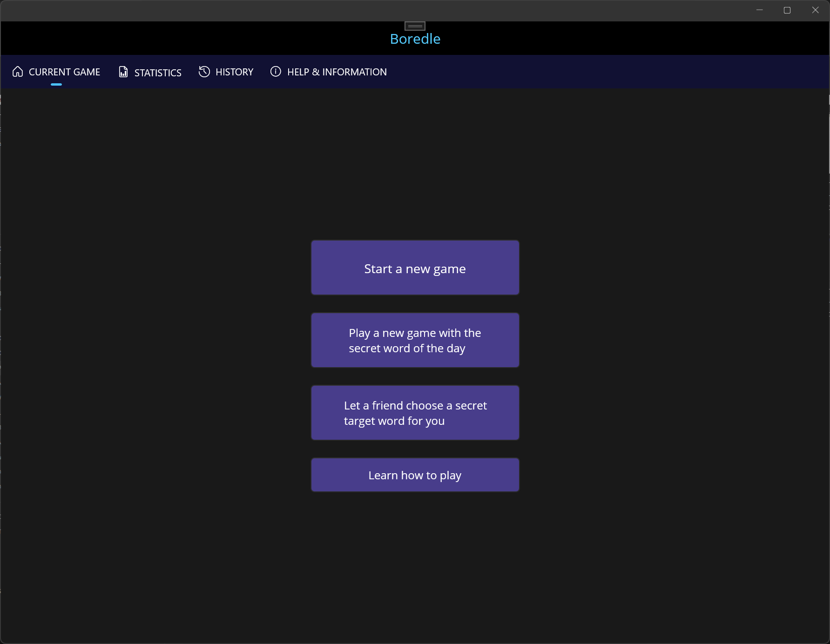830x644 pixels.
Task: Open the STATISTICS tab
Action: pyautogui.click(x=150, y=72)
